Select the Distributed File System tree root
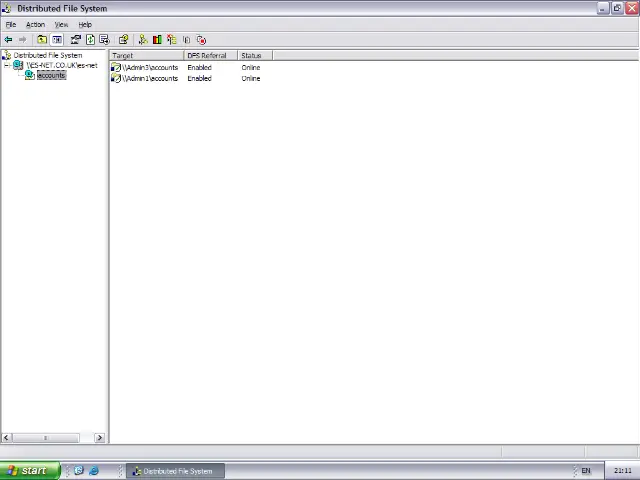640x480 pixels. pos(48,55)
